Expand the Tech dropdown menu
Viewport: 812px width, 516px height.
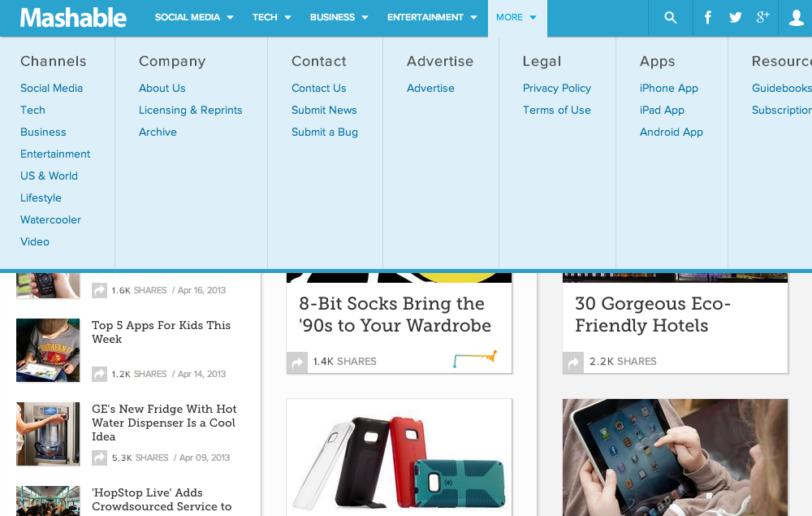click(271, 18)
